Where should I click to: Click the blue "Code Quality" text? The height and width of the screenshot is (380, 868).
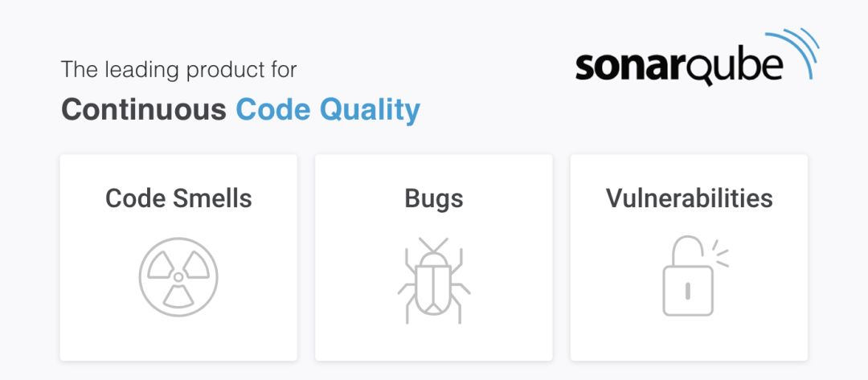(328, 110)
